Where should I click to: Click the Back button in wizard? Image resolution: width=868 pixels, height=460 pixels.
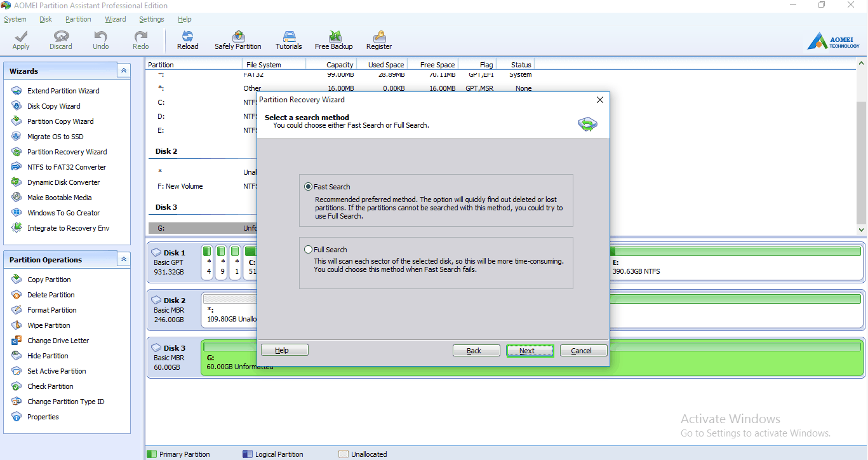[476, 351]
